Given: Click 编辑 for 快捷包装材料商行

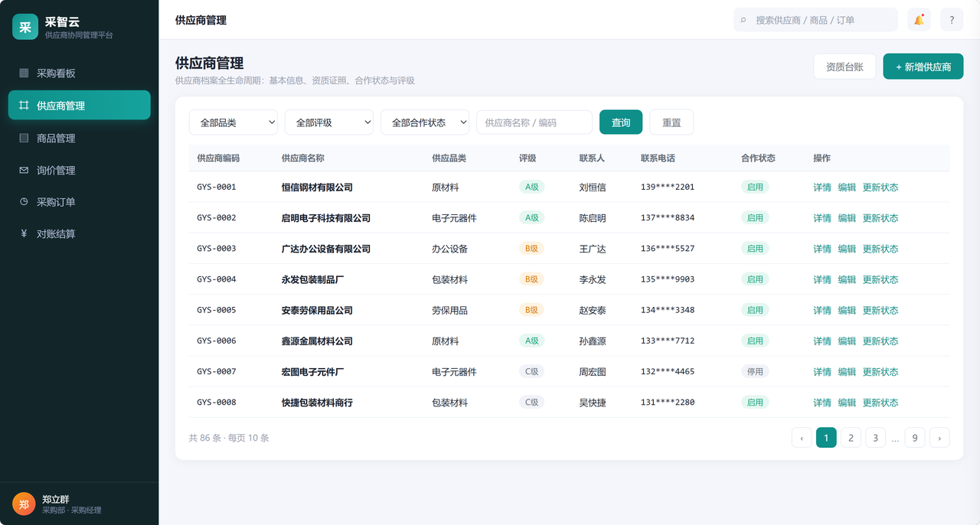Looking at the screenshot, I should pos(847,403).
